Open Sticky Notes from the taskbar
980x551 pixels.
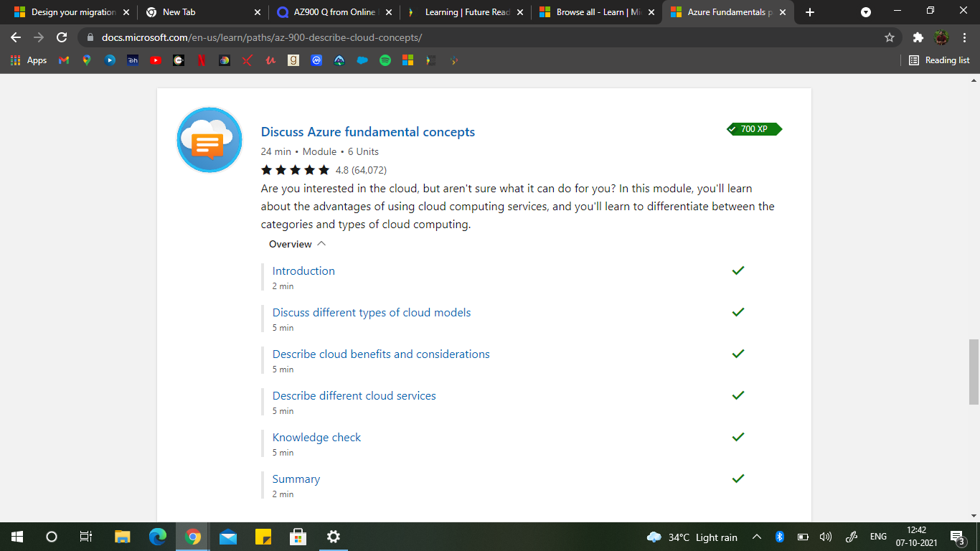pos(263,537)
